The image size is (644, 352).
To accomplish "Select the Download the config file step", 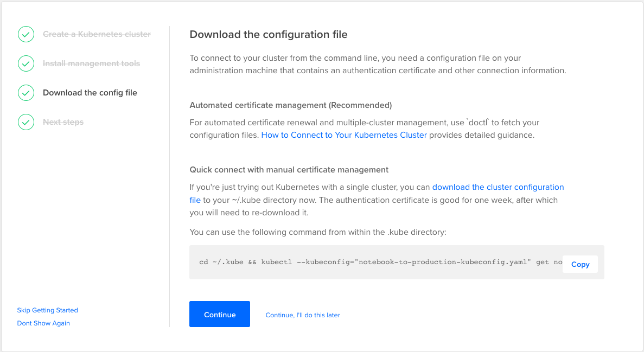I will pyautogui.click(x=90, y=93).
